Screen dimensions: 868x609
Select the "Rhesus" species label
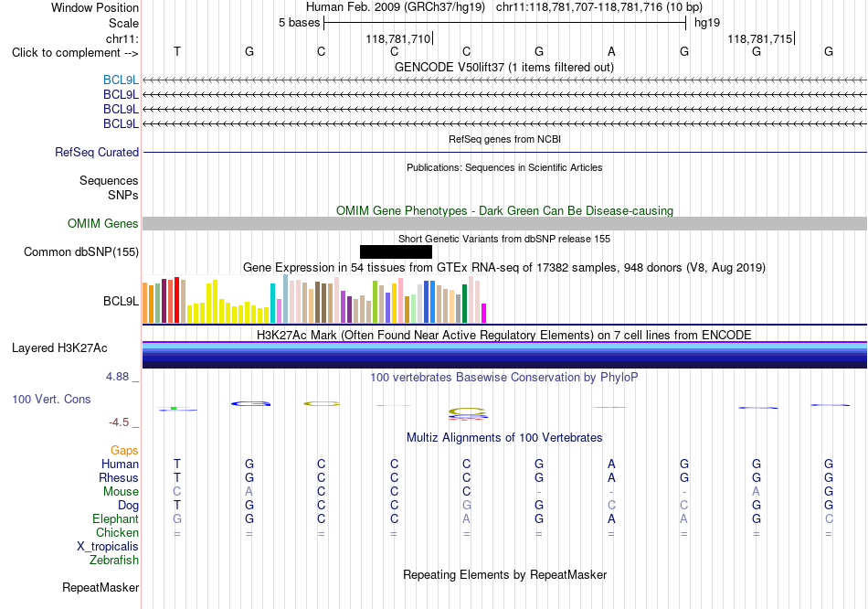(x=119, y=477)
